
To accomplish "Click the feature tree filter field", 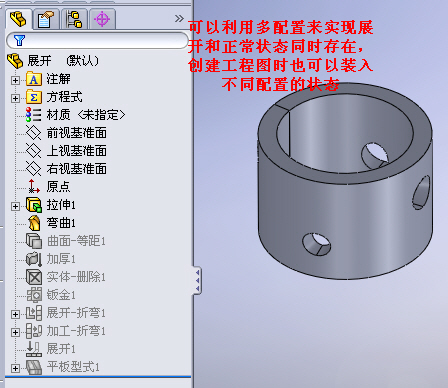I will (97, 41).
